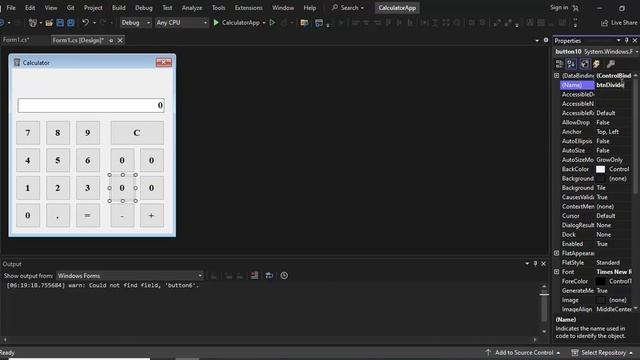
Task: Click Start Without Debugging outline play icon
Action: pos(272,23)
